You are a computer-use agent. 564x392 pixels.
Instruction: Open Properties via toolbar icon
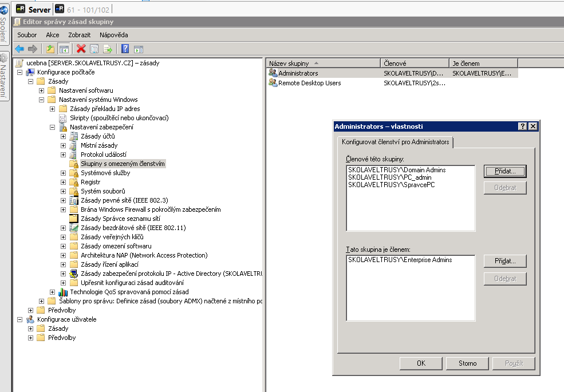(94, 49)
